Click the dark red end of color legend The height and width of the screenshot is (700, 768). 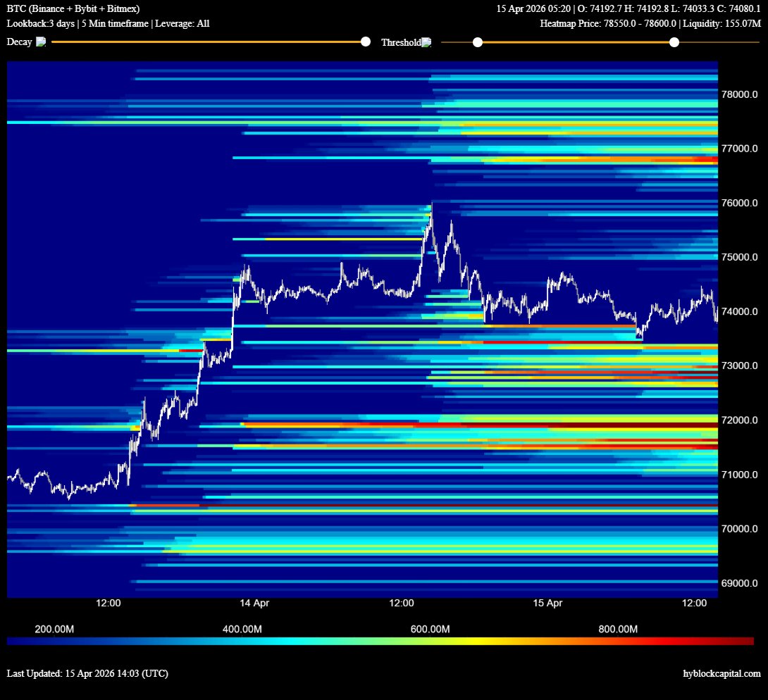pos(747,641)
